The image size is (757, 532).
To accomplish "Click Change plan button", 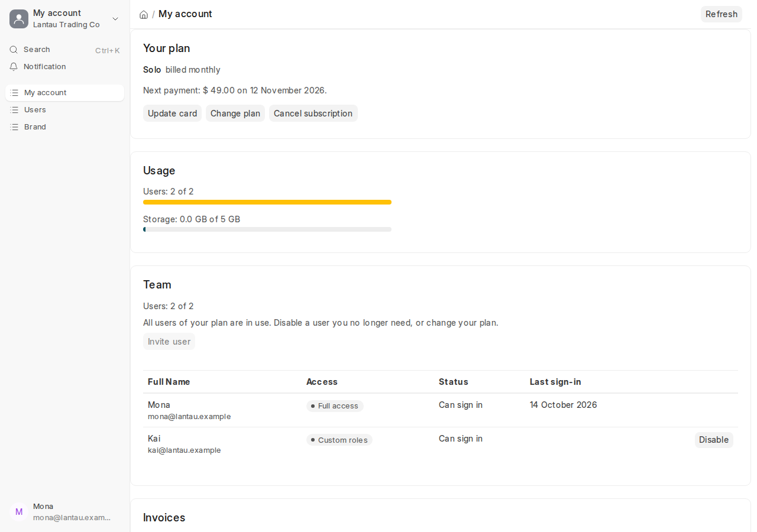I will 235,113.
